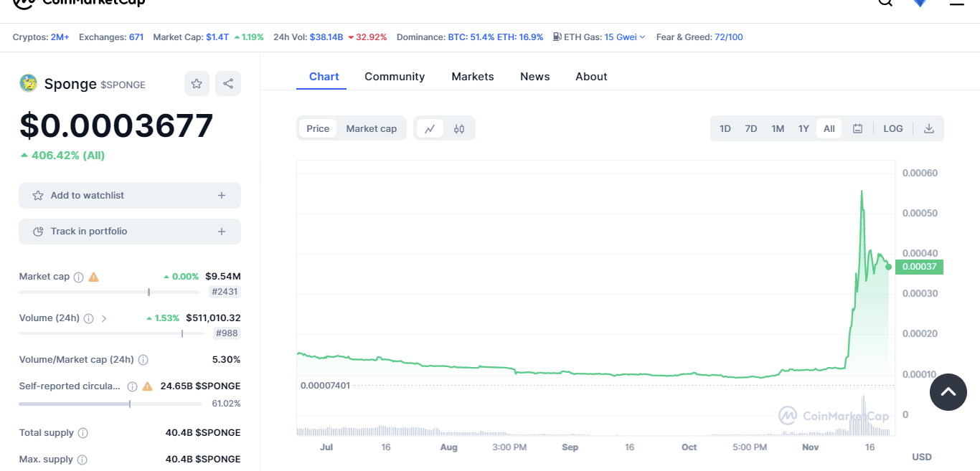Click the #988 volume rank badge
The image size is (980, 471).
(x=227, y=333)
